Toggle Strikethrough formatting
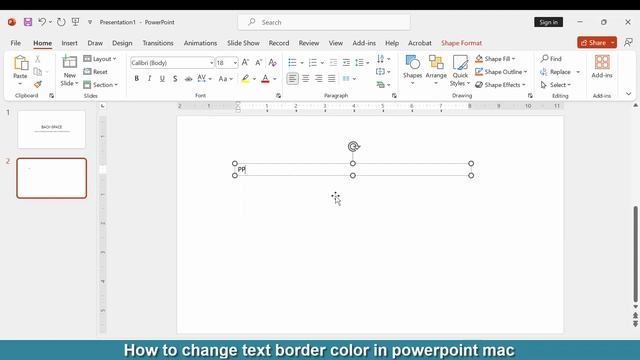 (x=188, y=78)
